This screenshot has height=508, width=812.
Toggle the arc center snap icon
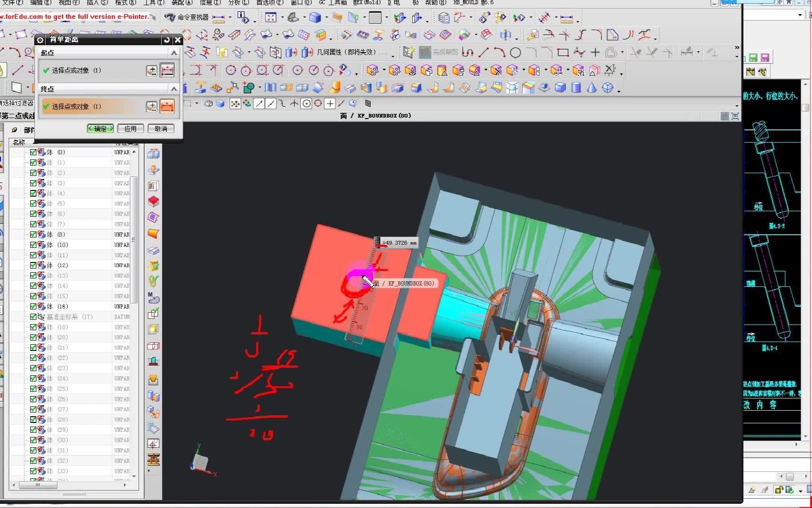(306, 103)
